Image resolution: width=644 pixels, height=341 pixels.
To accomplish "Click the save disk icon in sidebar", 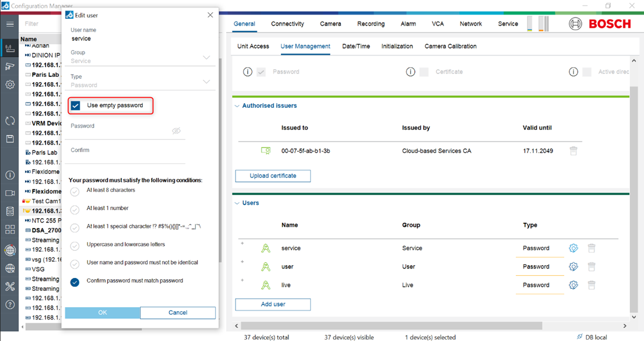I will (x=10, y=139).
